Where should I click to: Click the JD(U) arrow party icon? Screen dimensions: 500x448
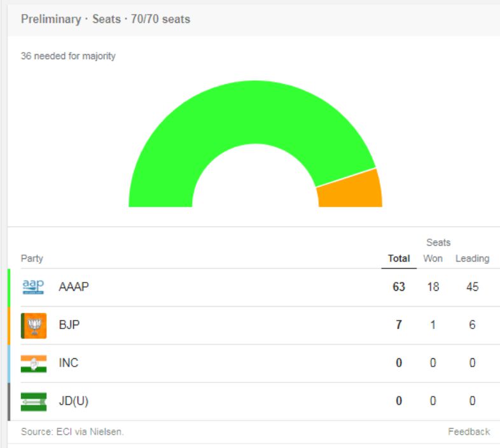(x=33, y=402)
